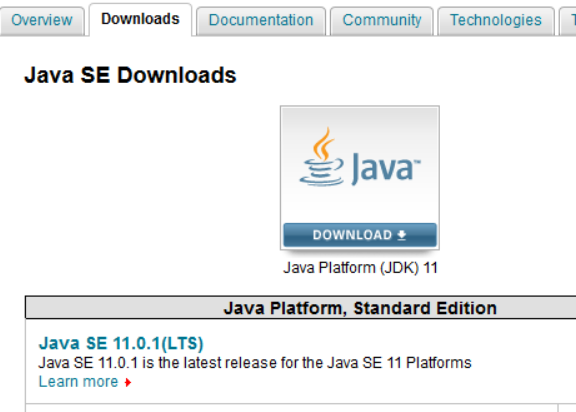This screenshot has width=576, height=412.
Task: Click the blue DOWNLOAD button
Action: [360, 235]
